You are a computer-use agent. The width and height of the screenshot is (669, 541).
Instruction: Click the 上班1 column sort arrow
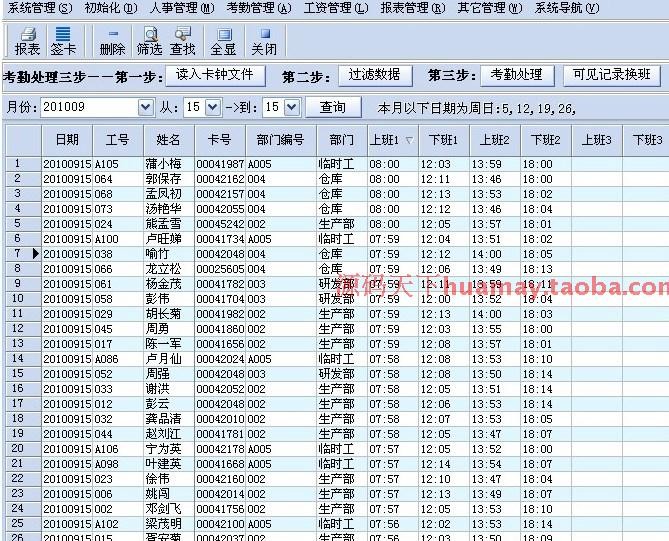[409, 140]
